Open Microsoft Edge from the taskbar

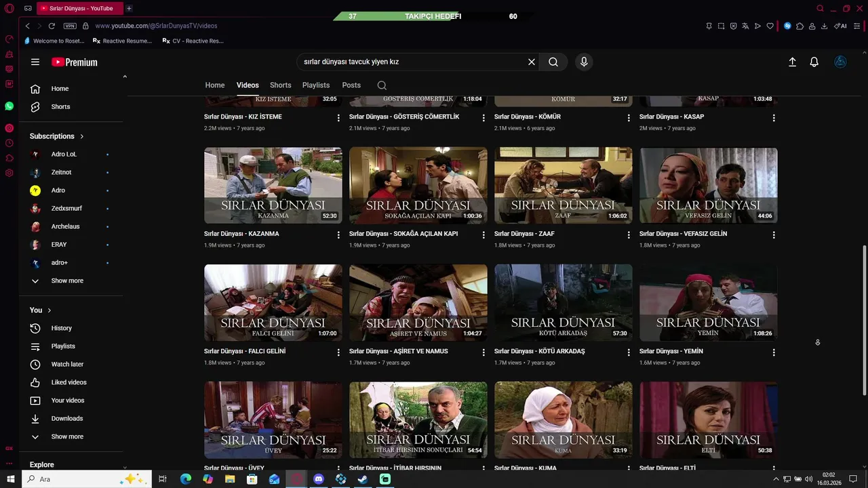click(186, 479)
